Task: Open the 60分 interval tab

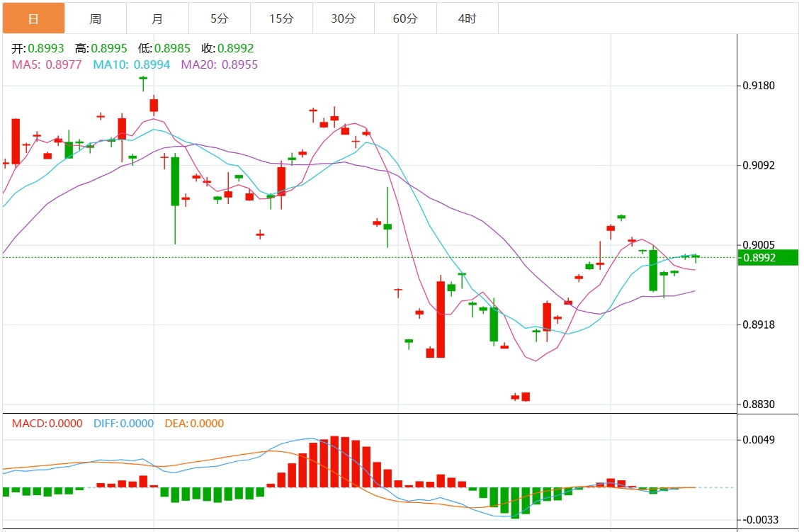Action: click(x=406, y=18)
